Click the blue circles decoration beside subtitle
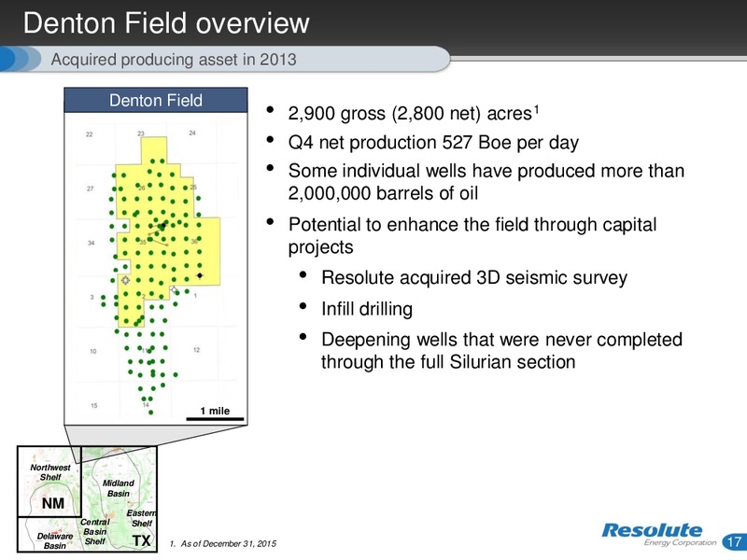The height and width of the screenshot is (560, 747). (x=21, y=59)
